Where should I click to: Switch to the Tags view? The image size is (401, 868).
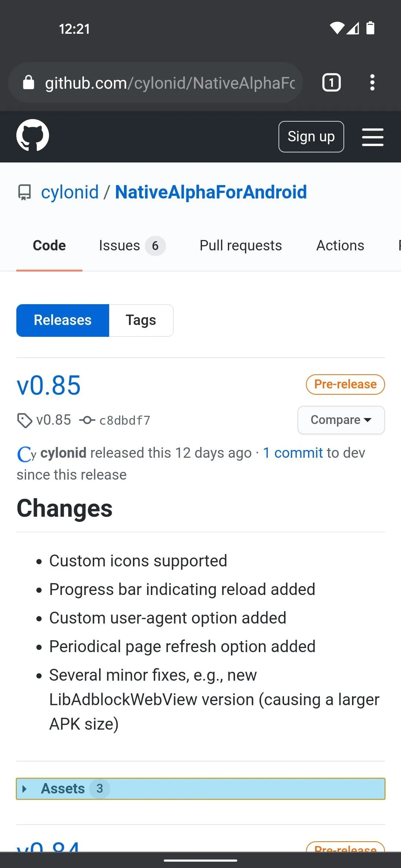(x=141, y=320)
